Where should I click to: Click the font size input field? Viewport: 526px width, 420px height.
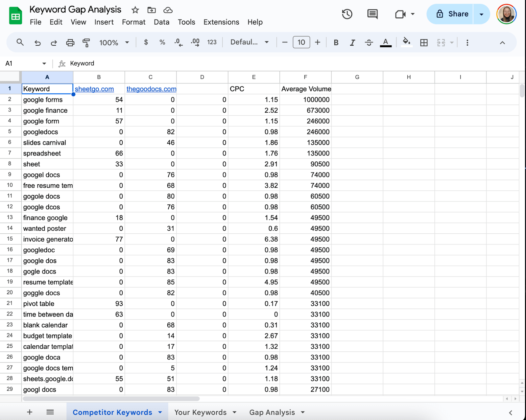click(301, 42)
